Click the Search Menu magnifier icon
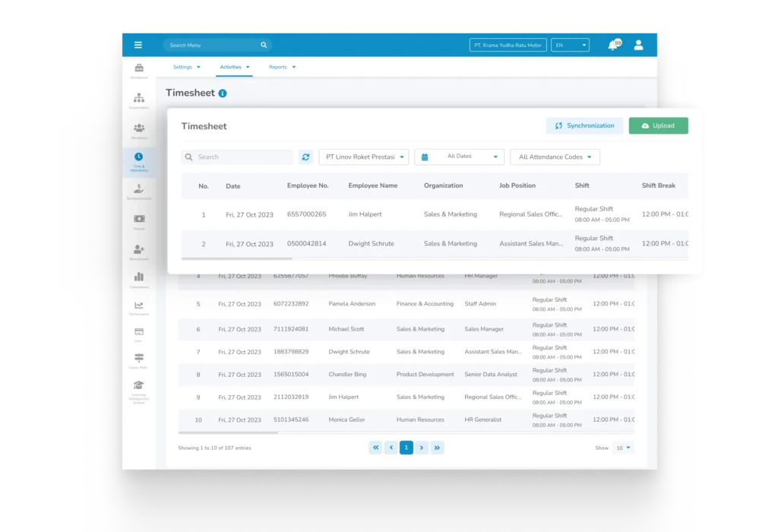The width and height of the screenshot is (778, 532). click(264, 45)
